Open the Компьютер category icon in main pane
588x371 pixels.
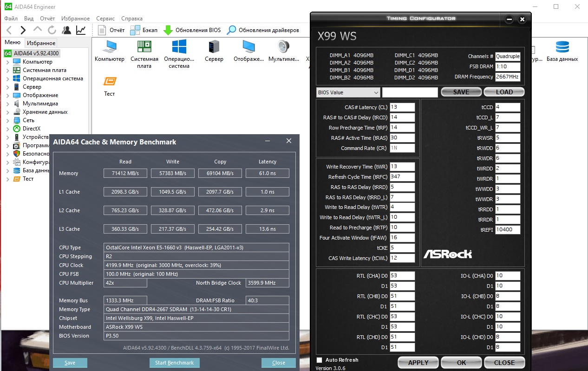pyautogui.click(x=110, y=51)
